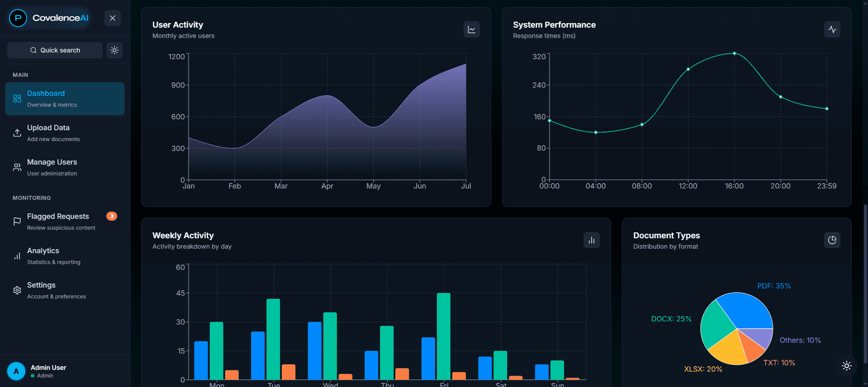
Task: Click the blue Wednesday bar
Action: tap(315, 351)
